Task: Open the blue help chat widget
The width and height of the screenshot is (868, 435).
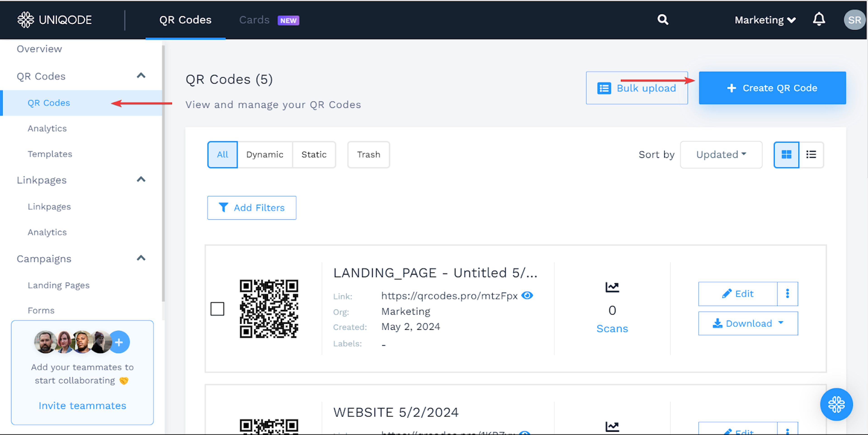Action: pos(836,404)
